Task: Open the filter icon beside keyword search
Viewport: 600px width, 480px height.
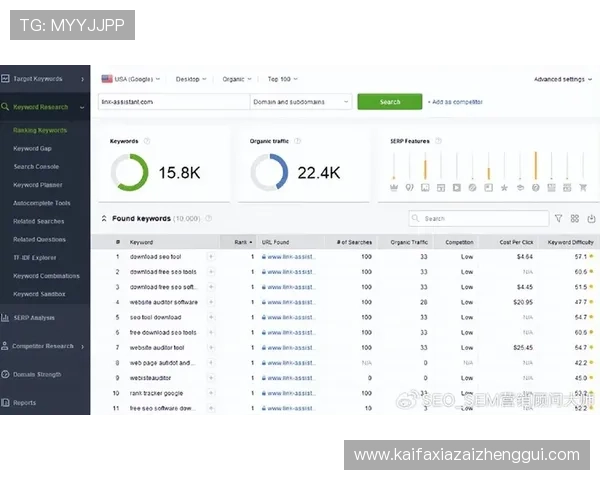Action: [x=558, y=218]
